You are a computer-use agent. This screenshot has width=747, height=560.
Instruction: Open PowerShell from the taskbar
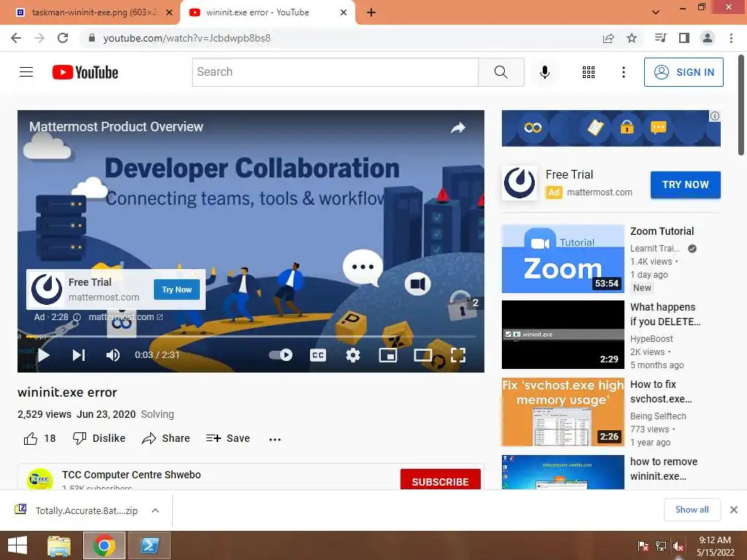149,545
